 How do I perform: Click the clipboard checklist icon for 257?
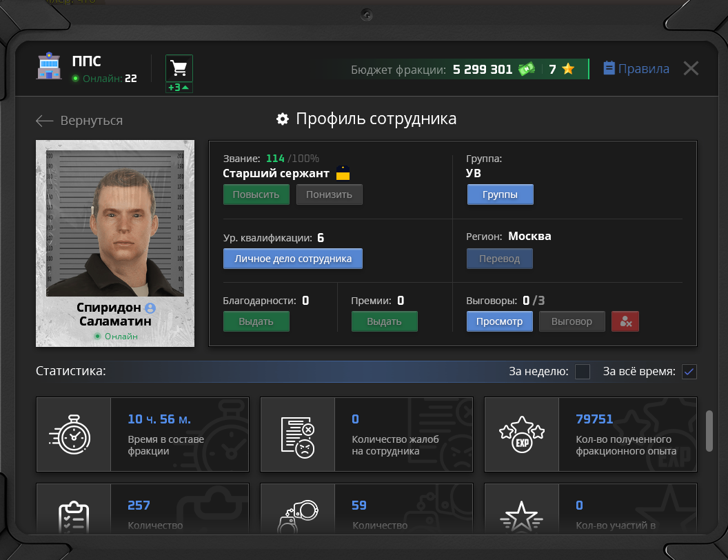coord(74,517)
